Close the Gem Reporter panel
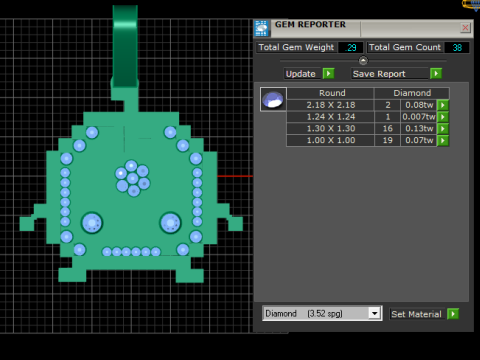 point(465,27)
